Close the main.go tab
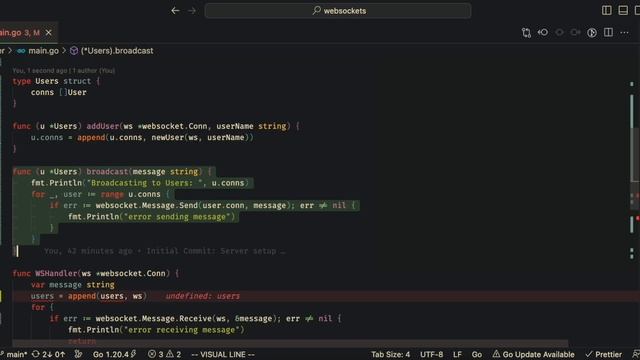Image resolution: width=640 pixels, height=360 pixels. pos(49,32)
